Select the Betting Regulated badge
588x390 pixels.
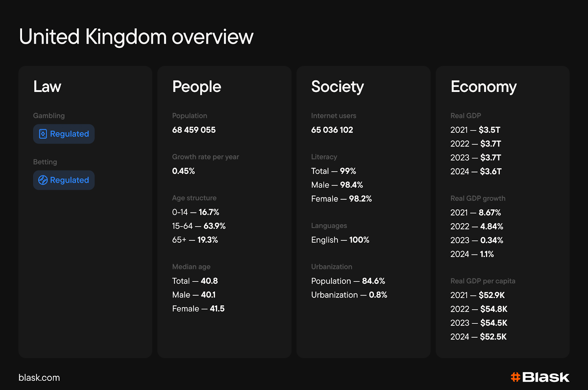click(x=64, y=180)
